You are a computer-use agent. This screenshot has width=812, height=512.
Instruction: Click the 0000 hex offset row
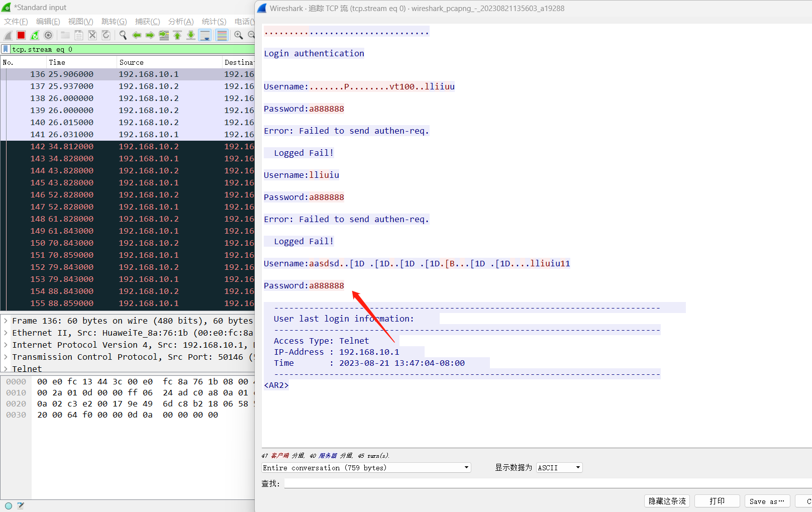pyautogui.click(x=16, y=382)
